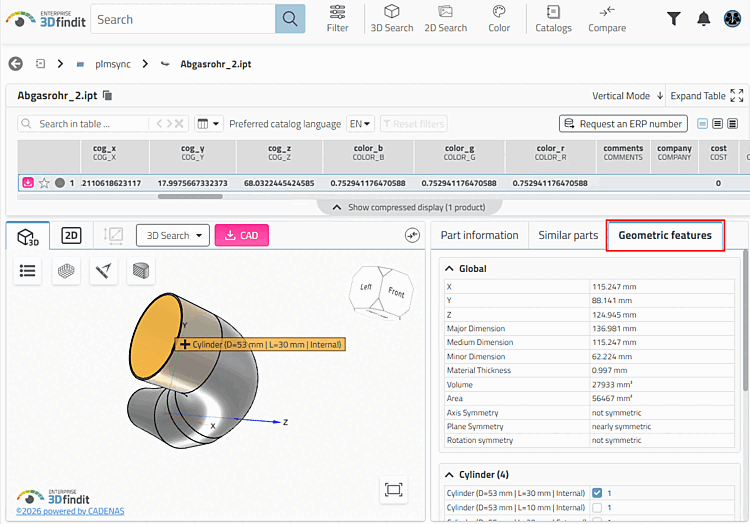The image size is (750, 524).
Task: Select the Geometric features tab
Action: (x=665, y=235)
